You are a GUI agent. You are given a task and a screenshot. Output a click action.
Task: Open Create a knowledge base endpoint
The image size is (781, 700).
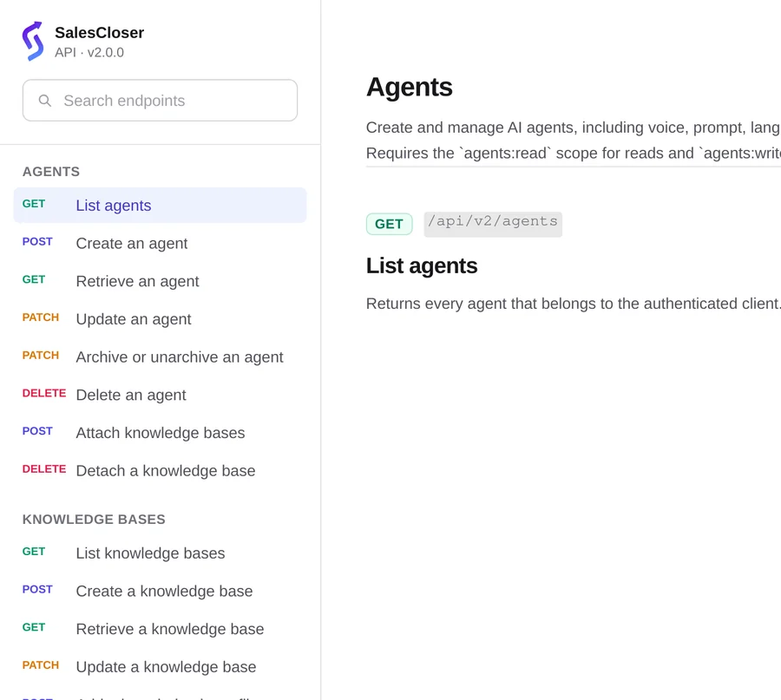160,591
